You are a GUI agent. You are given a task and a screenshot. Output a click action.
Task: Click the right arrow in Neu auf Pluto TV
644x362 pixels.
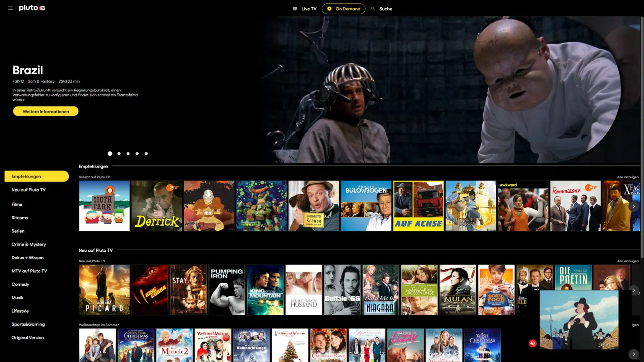pos(634,290)
